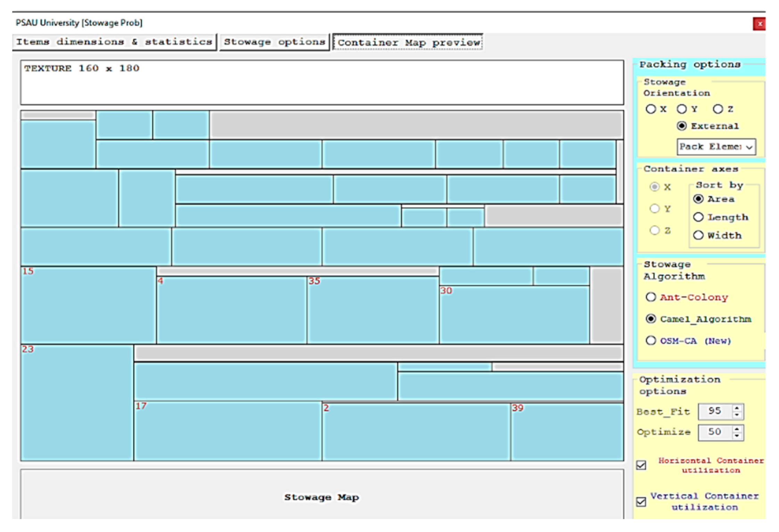Decrease Optimize value with down arrow

click(x=737, y=436)
